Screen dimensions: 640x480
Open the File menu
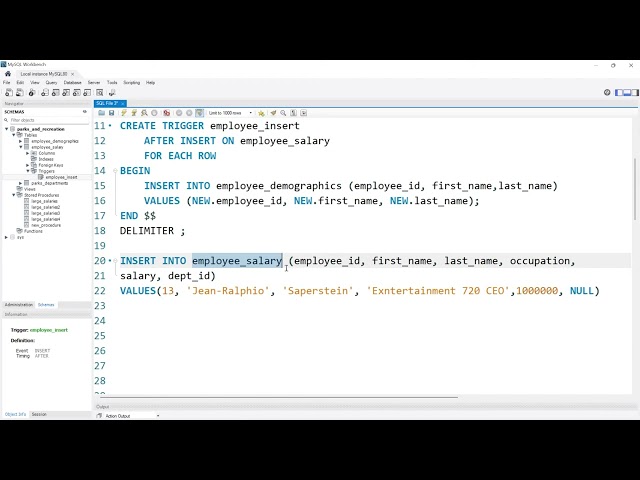pos(7,82)
